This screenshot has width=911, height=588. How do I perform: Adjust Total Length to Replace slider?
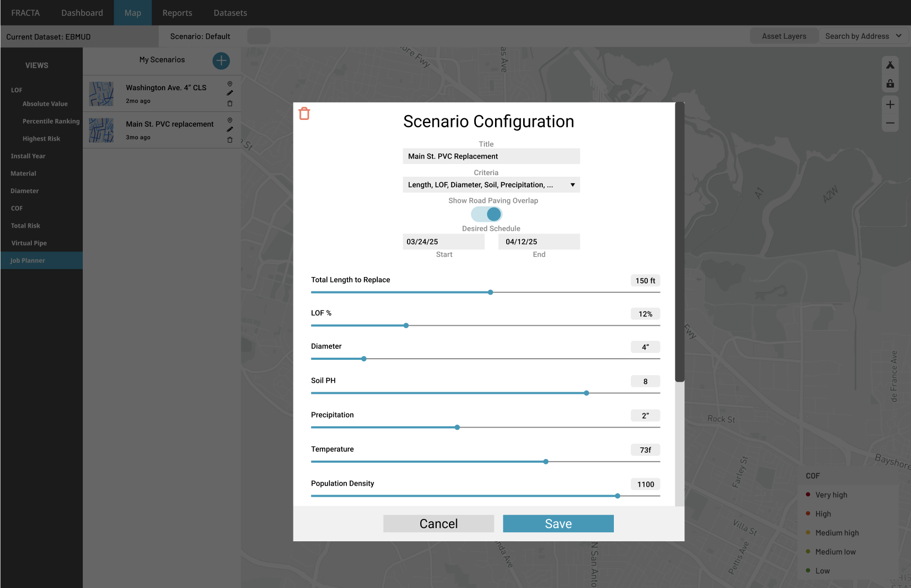click(x=491, y=292)
